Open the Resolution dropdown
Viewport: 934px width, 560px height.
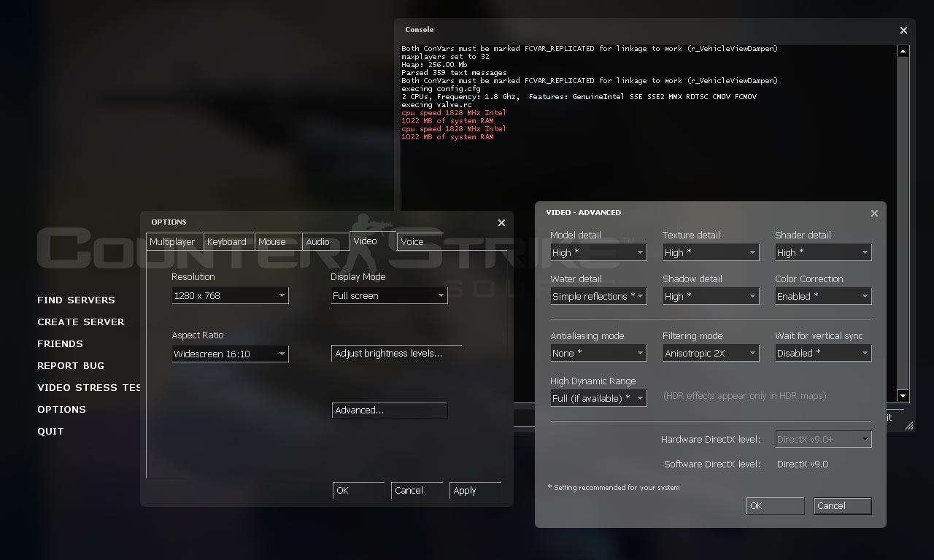pyautogui.click(x=230, y=295)
